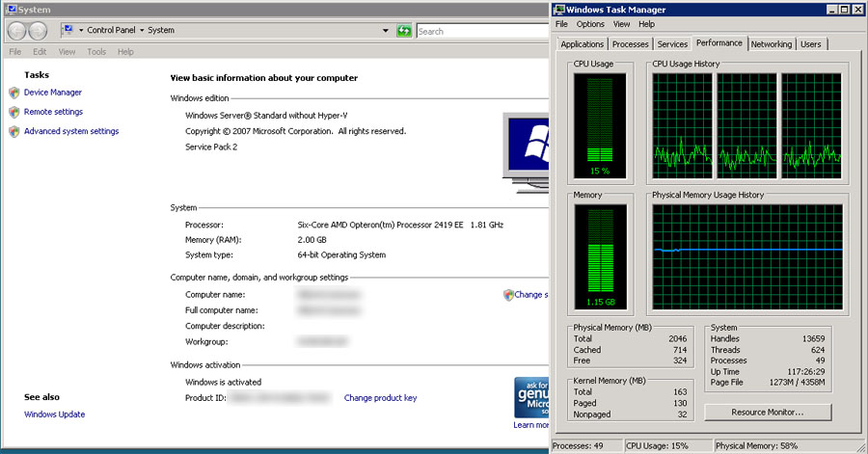Click the Resource Monitor button
The height and width of the screenshot is (454, 868).
(767, 412)
